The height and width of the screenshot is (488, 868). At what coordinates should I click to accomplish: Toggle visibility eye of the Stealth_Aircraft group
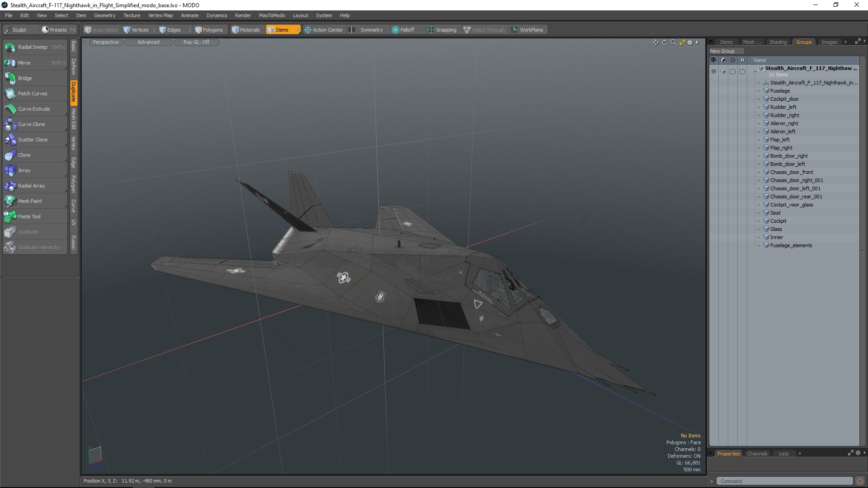point(713,71)
